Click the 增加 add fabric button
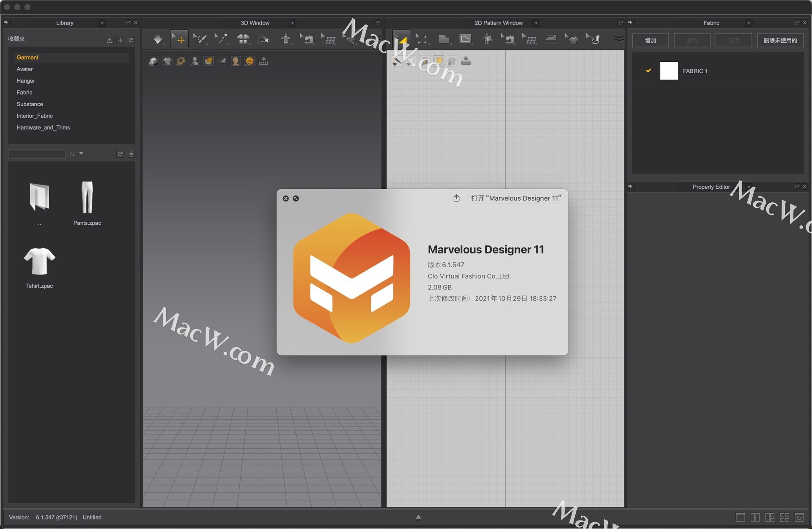Screen dimensions: 812x529 pos(650,40)
